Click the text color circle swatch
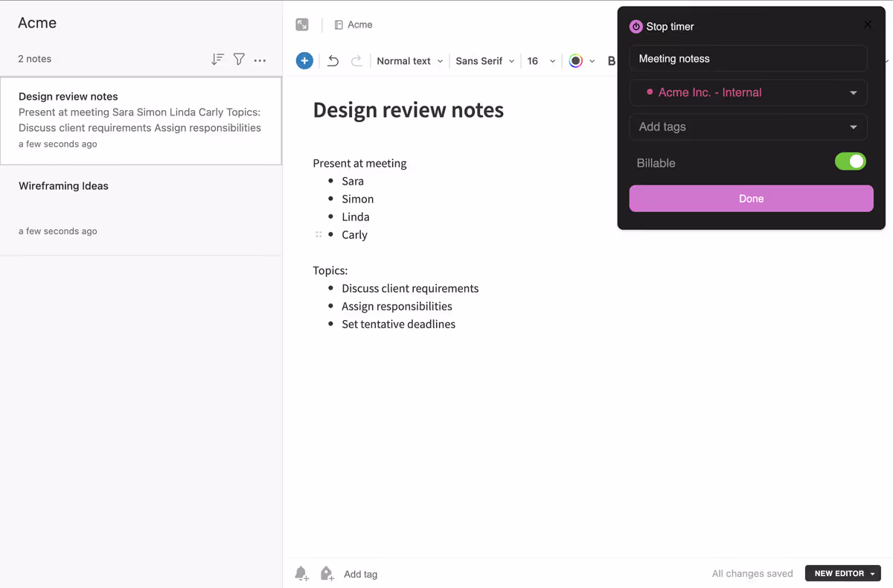893x588 pixels. 576,61
